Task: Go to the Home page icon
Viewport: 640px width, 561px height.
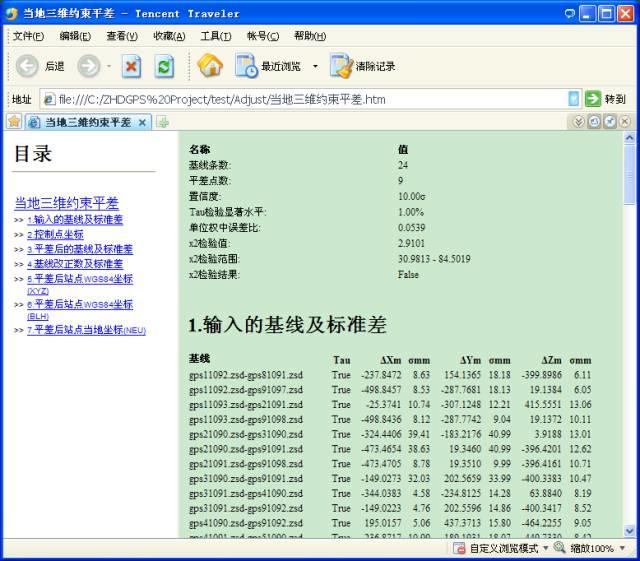Action: [x=210, y=65]
